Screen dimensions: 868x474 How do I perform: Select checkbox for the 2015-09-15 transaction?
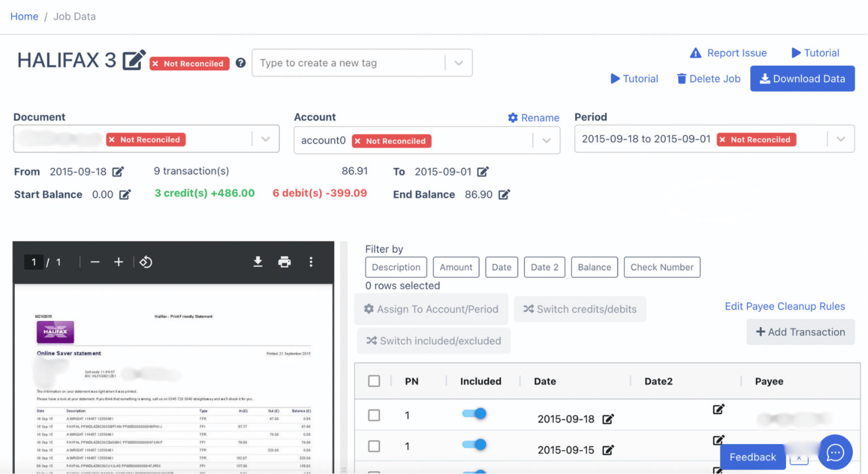click(374, 446)
